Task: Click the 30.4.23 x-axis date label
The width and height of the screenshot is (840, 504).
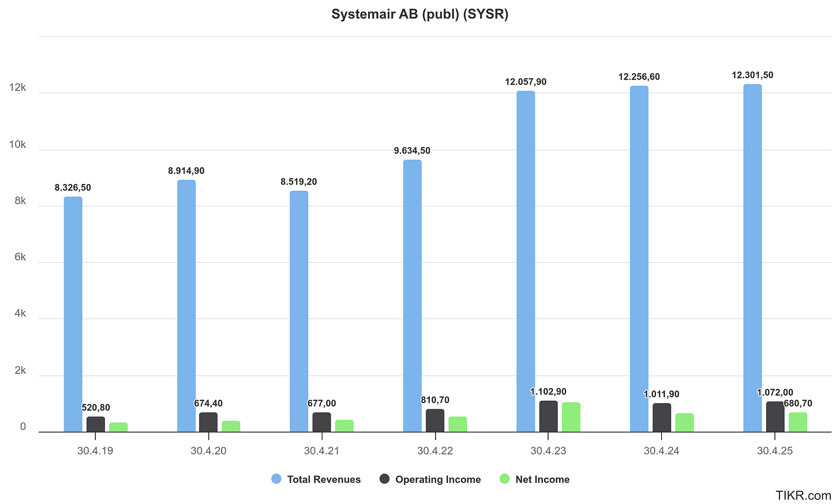Action: (x=549, y=451)
